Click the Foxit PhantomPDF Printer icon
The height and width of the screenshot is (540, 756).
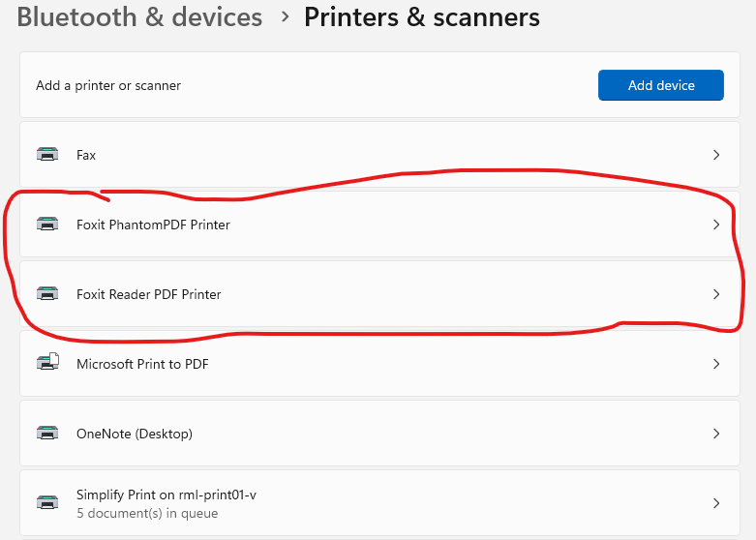click(47, 225)
